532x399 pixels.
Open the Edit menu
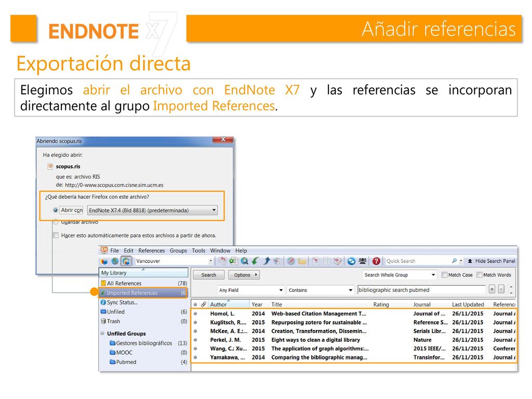[129, 250]
